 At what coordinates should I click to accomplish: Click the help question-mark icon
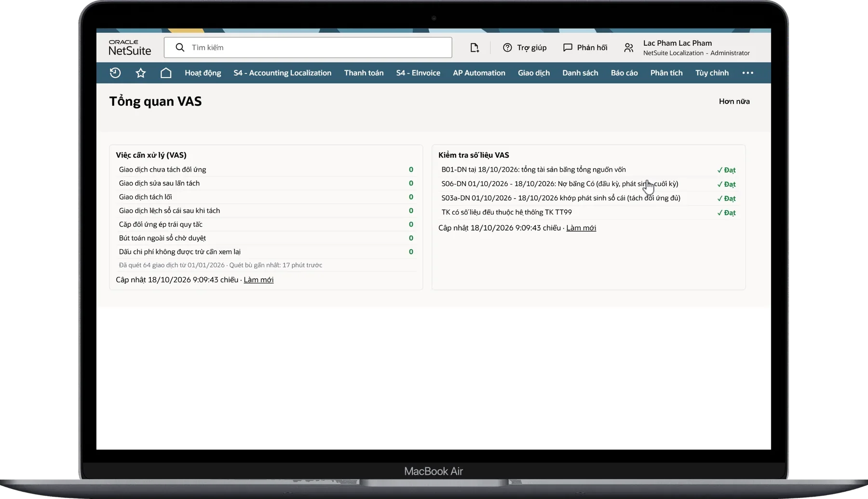[x=507, y=47]
